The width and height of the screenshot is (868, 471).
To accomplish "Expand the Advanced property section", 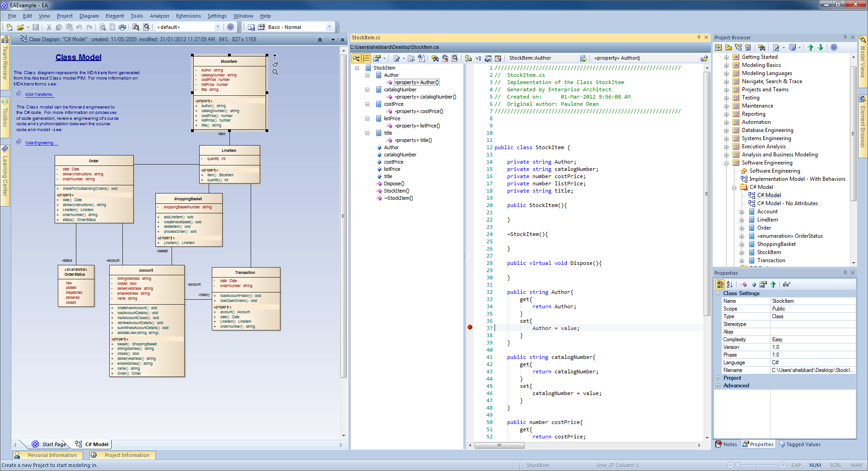I will click(x=718, y=386).
